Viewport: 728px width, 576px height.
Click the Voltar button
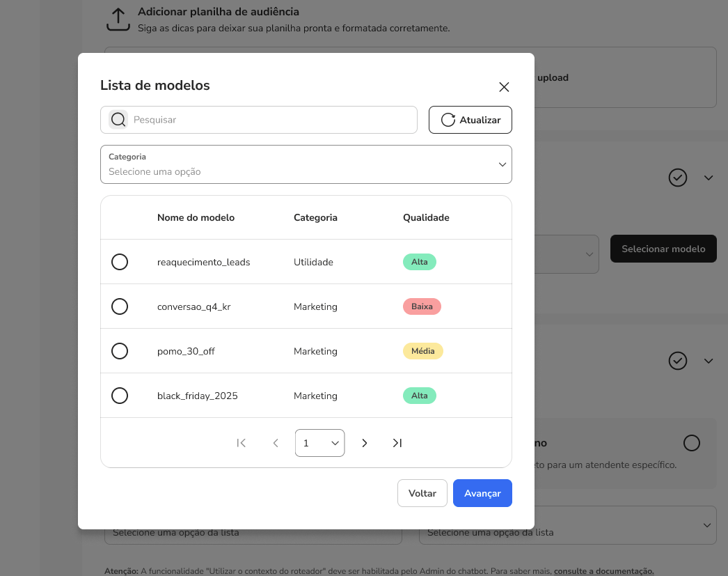click(422, 493)
